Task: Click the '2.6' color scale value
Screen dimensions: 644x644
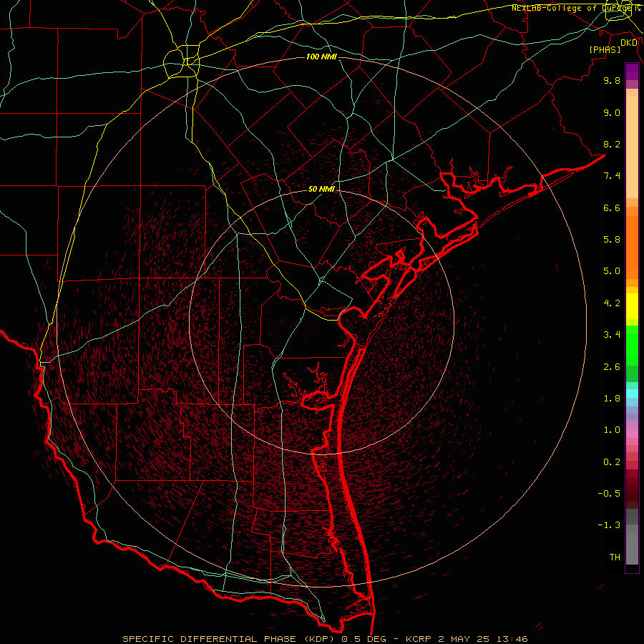Action: click(612, 367)
